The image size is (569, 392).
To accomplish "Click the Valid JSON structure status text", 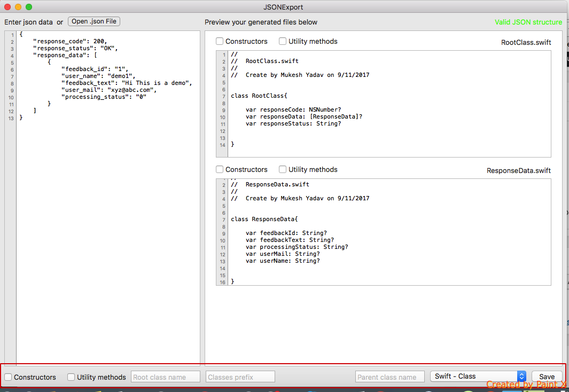I will pos(528,22).
